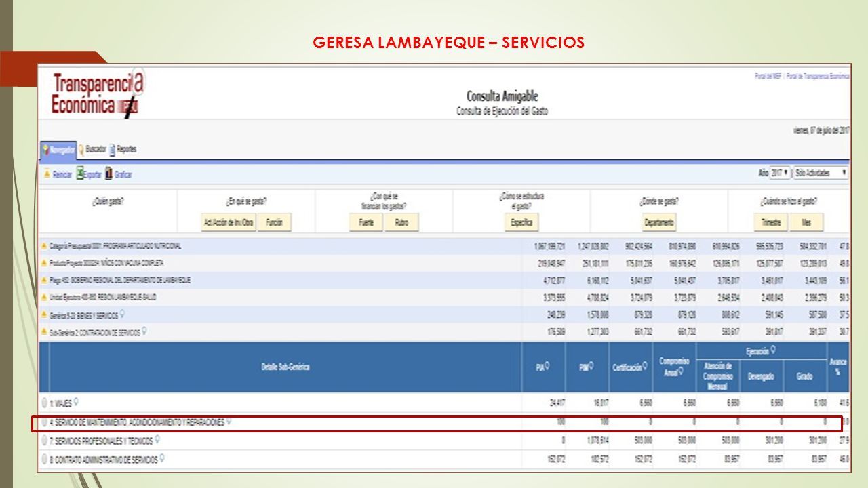Click the Graficar chart icon
Image resolution: width=868 pixels, height=488 pixels.
pyautogui.click(x=108, y=174)
